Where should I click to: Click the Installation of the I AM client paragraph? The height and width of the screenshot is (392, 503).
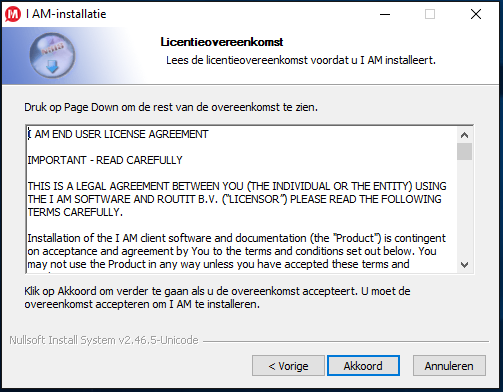click(x=236, y=253)
